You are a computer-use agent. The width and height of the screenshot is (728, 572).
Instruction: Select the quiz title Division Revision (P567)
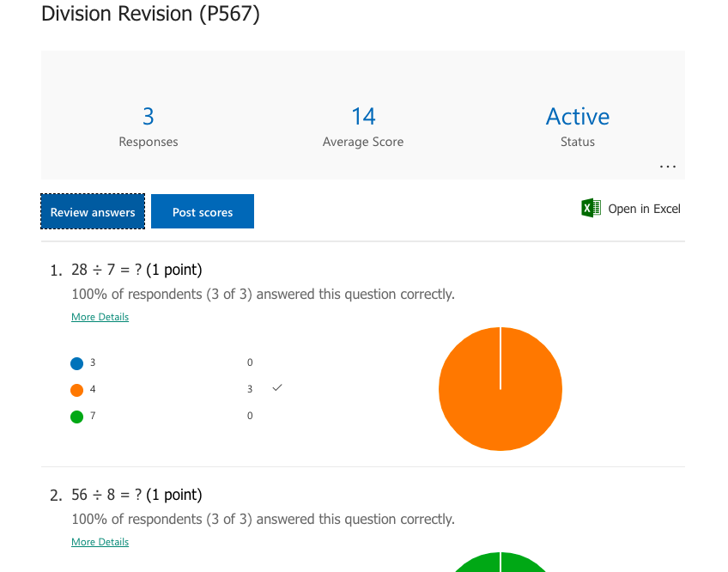[x=150, y=14]
